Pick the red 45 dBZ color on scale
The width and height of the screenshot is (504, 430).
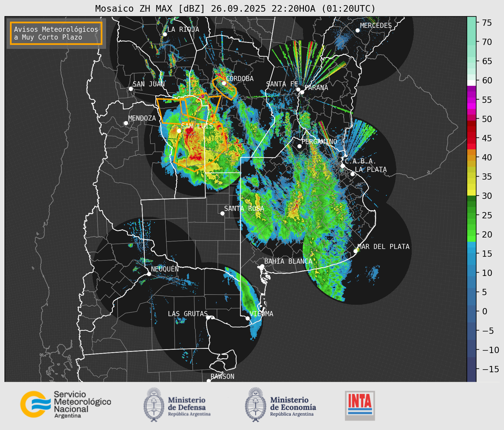tap(471, 138)
